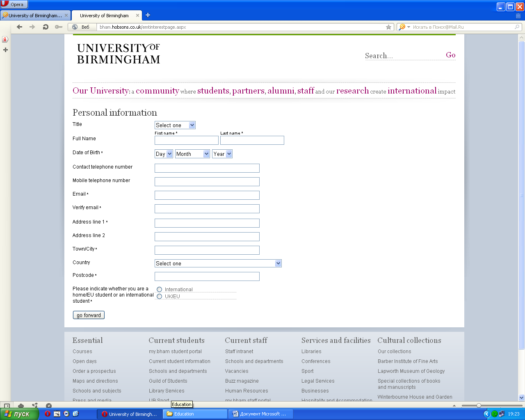Click the First name input field
The height and width of the screenshot is (420, 525).
(x=187, y=140)
